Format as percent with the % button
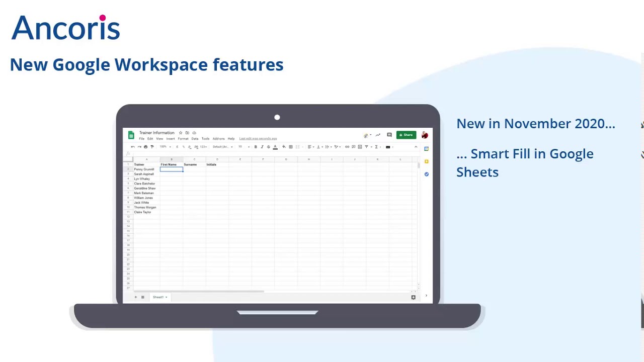644x362 pixels. [184, 147]
